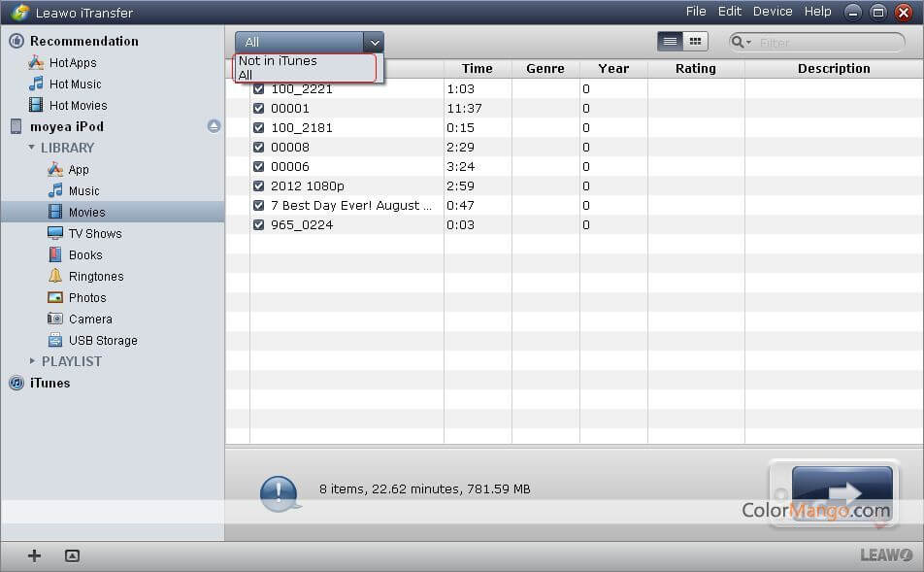Viewport: 924px width, 572px height.
Task: Uncheck the 100_2221 movie checkbox
Action: click(x=259, y=89)
